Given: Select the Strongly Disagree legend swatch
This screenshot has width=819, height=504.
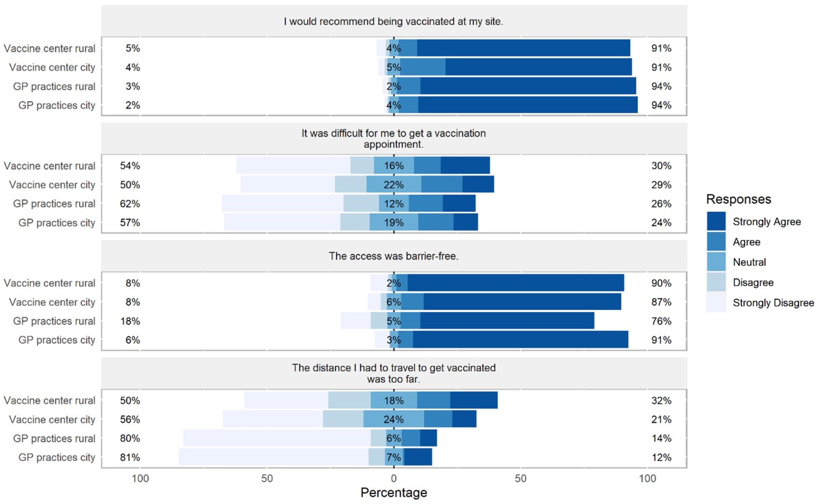Looking at the screenshot, I should [716, 303].
